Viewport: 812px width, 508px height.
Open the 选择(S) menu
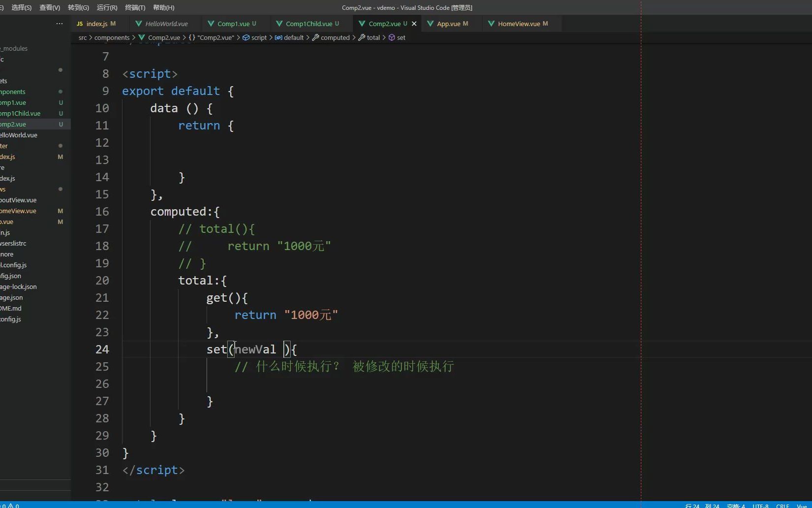(x=21, y=7)
